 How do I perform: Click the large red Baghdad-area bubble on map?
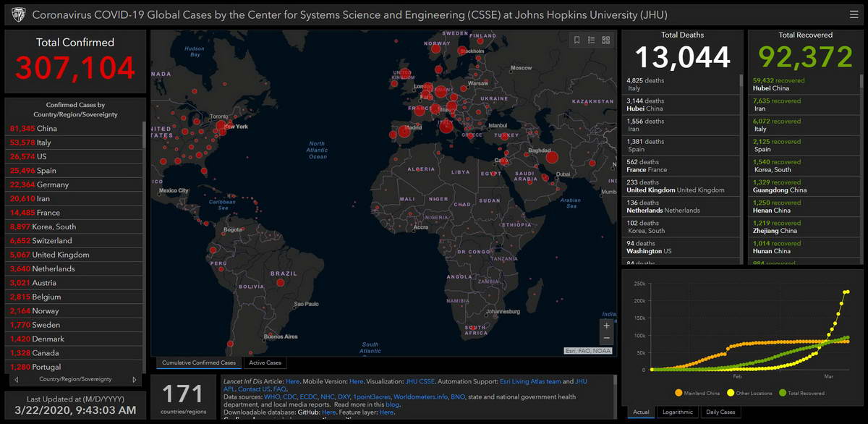click(x=552, y=158)
